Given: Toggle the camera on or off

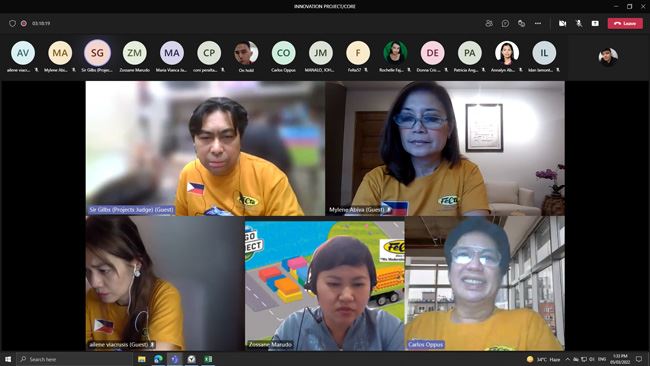Looking at the screenshot, I should (x=563, y=23).
